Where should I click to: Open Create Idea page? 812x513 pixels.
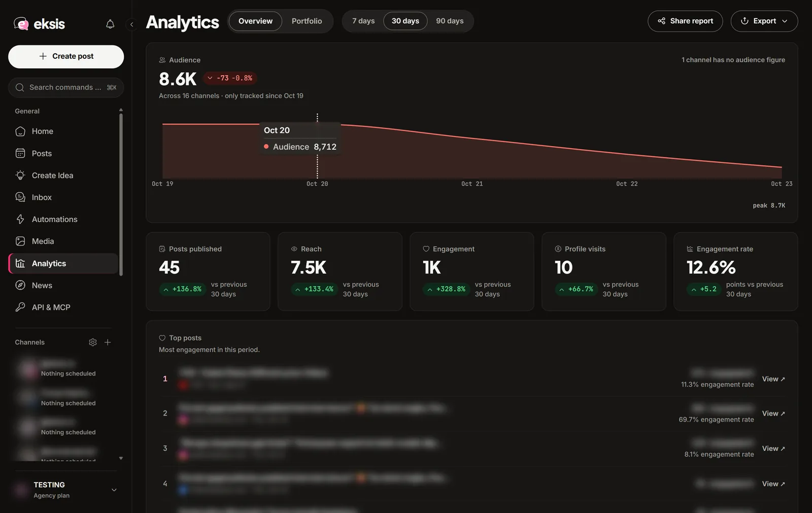(x=63, y=176)
